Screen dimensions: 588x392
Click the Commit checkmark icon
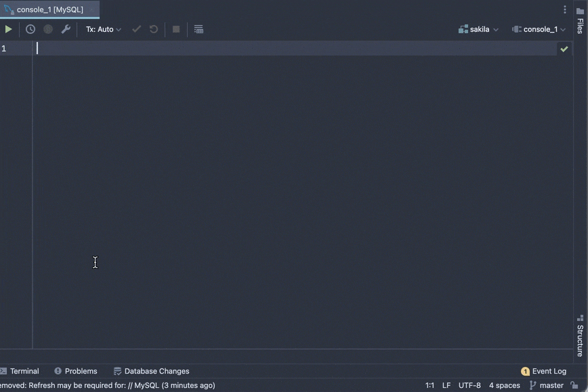(x=137, y=29)
